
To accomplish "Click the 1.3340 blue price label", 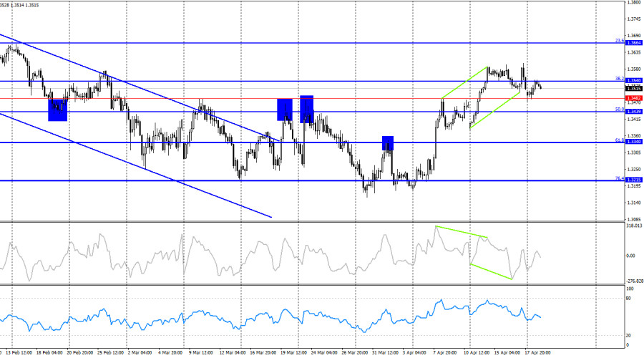I will coord(633,142).
